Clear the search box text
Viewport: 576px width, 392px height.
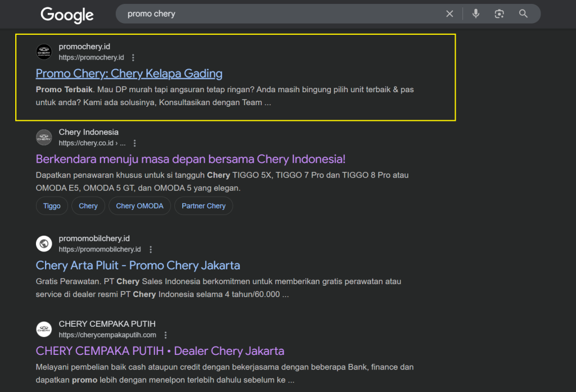(x=449, y=14)
